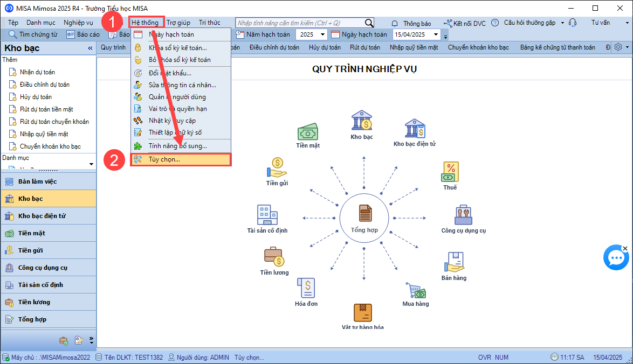Open toolbar settings gear icon
Image resolution: width=633 pixels, height=364 pixels.
click(x=618, y=47)
